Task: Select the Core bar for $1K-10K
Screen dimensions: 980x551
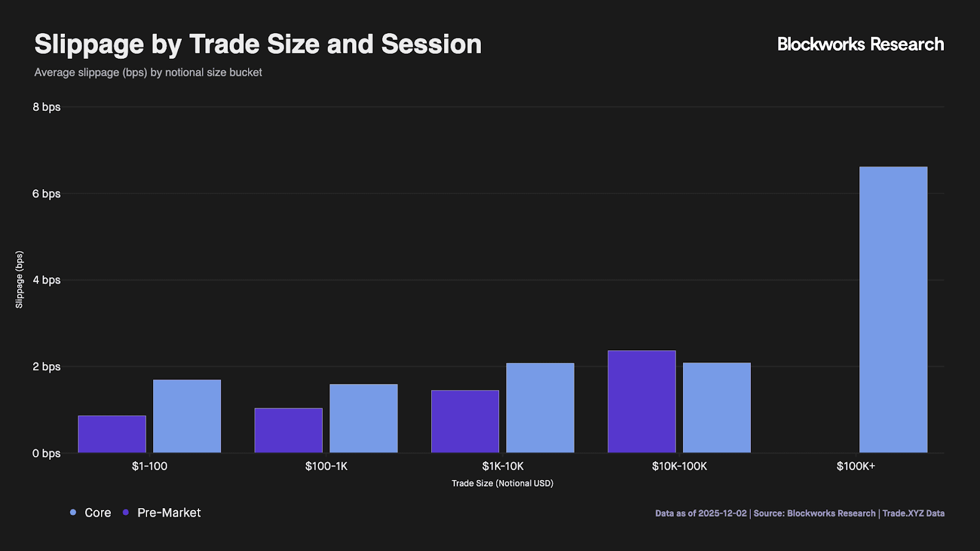Action: pos(540,408)
